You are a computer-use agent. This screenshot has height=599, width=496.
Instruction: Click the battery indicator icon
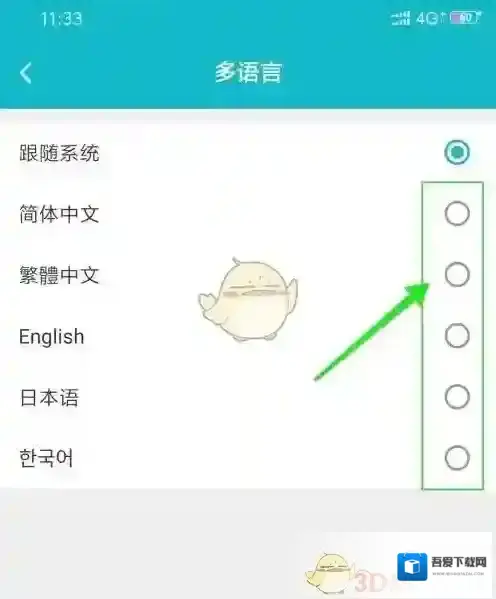(x=465, y=18)
